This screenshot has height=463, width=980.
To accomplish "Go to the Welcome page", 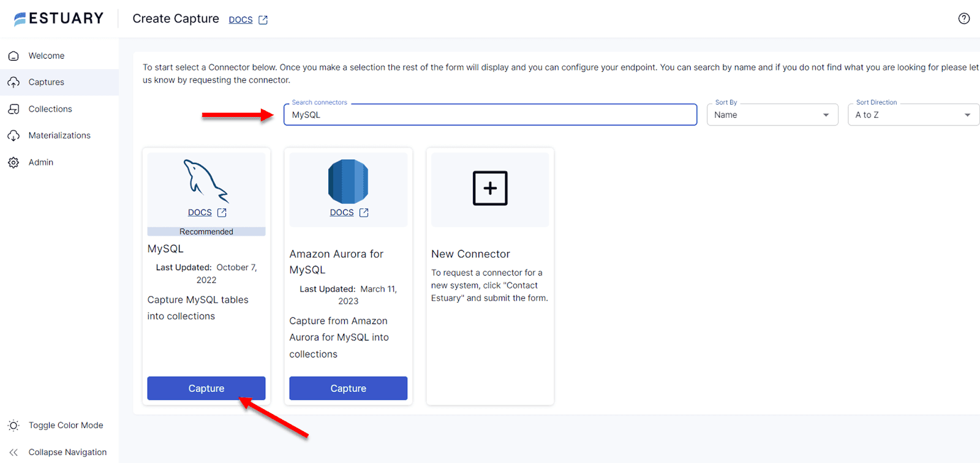I will (47, 56).
